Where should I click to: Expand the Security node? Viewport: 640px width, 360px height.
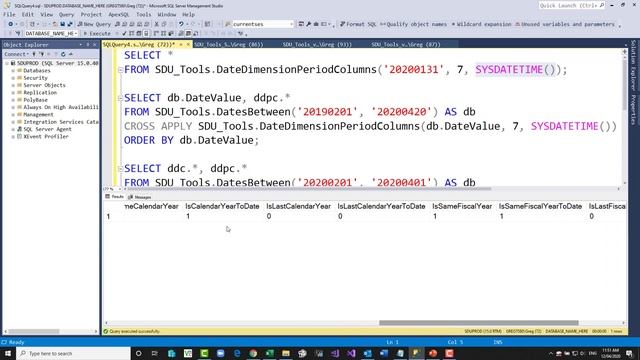[13, 78]
